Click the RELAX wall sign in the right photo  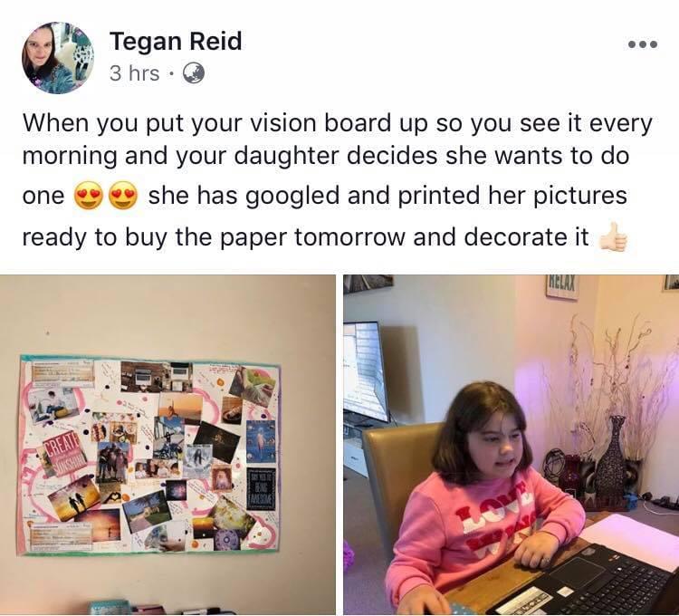(x=561, y=286)
